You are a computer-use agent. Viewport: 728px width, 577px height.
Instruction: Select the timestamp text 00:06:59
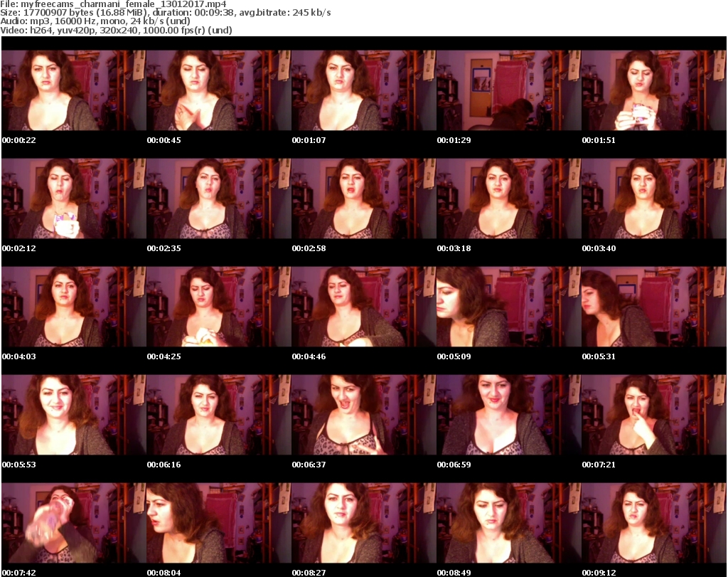(454, 465)
